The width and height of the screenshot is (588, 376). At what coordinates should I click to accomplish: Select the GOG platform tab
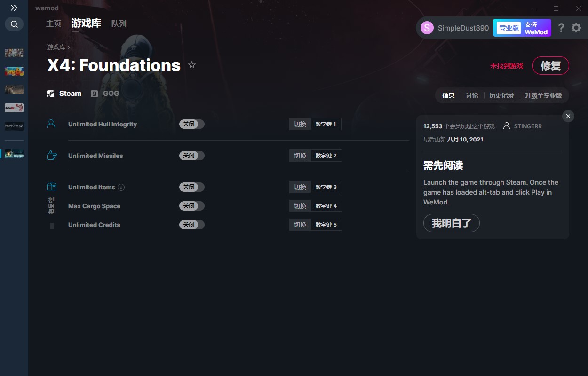(x=105, y=94)
